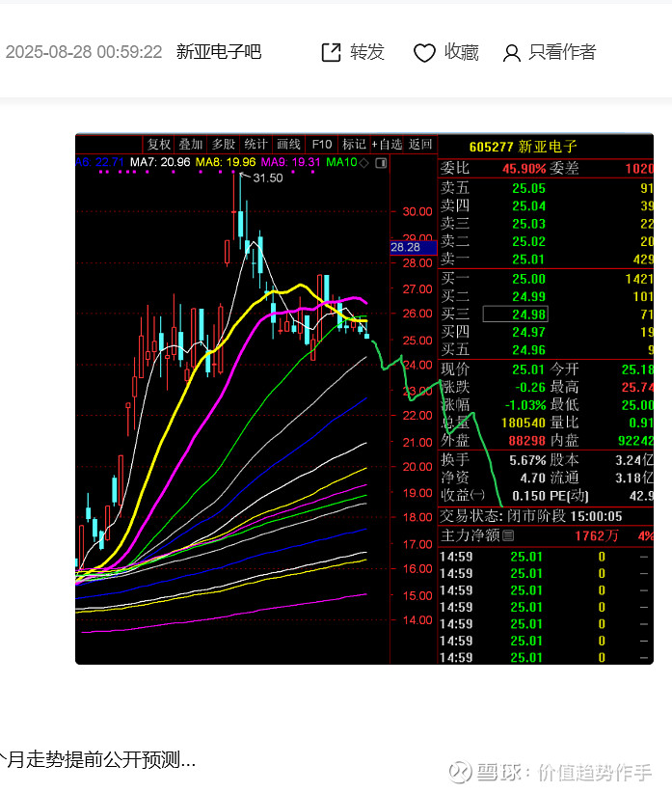Click +自选 to add to watchlist
Image resolution: width=672 pixels, height=793 pixels.
click(387, 145)
